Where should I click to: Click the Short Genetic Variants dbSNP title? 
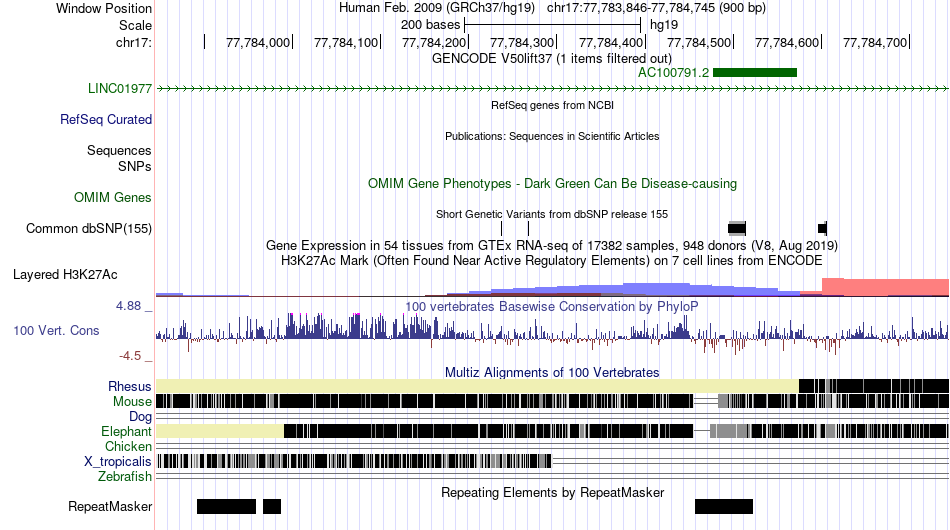552,214
